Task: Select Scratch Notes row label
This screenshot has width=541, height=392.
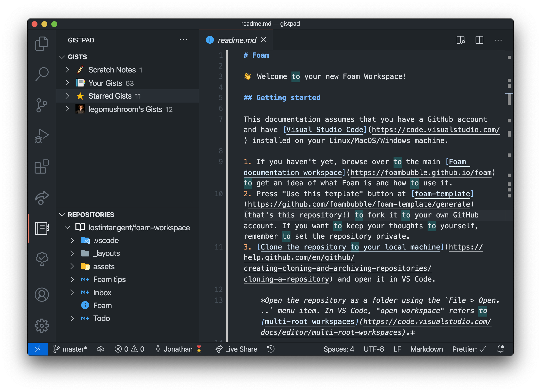Action: tap(112, 70)
